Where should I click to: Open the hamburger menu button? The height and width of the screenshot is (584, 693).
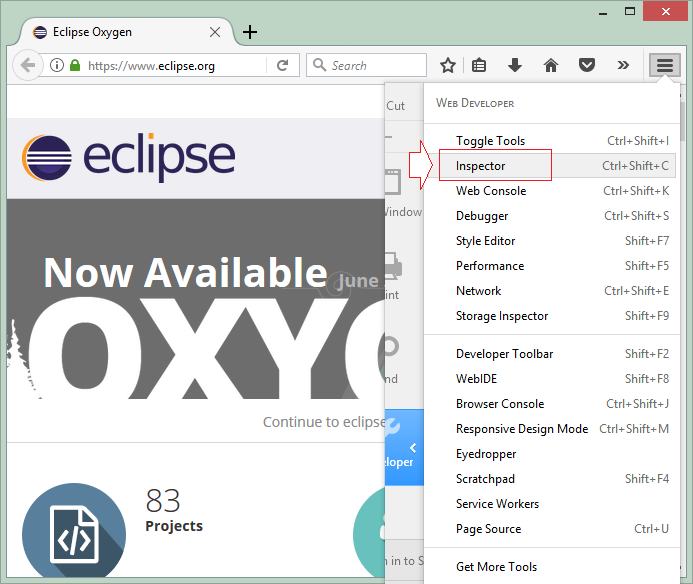click(x=665, y=65)
